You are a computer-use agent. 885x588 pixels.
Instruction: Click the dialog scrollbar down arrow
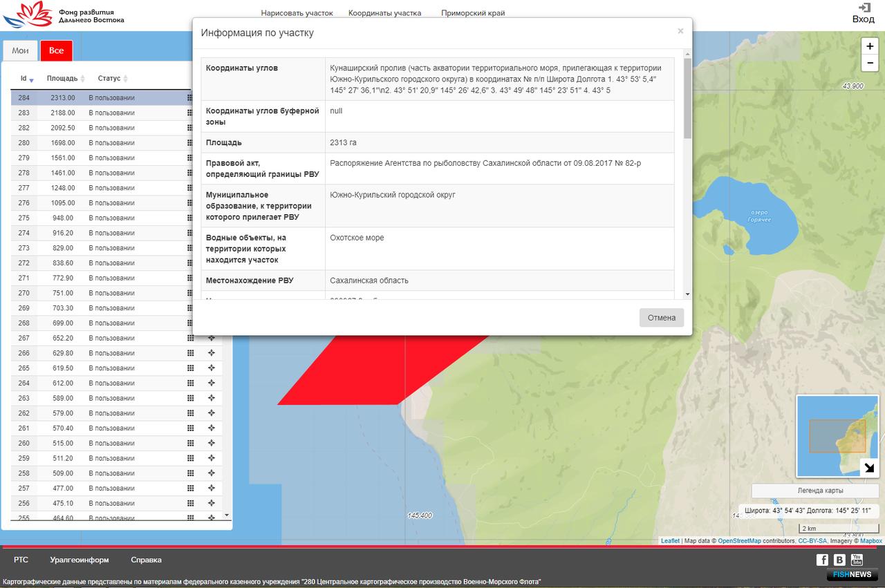687,294
